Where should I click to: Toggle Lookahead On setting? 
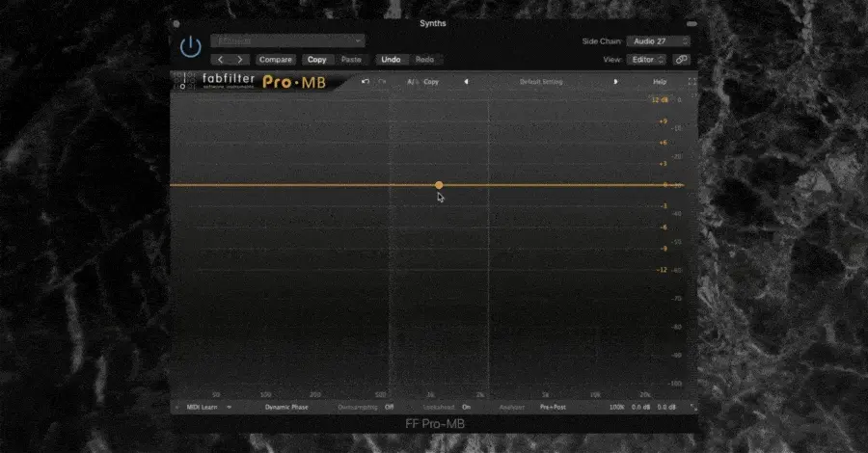coord(466,407)
